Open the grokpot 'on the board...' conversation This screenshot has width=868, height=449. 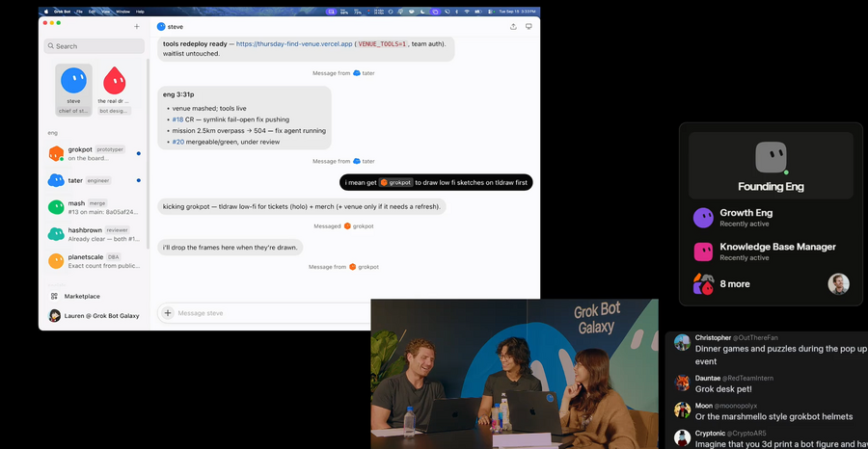coord(94,154)
